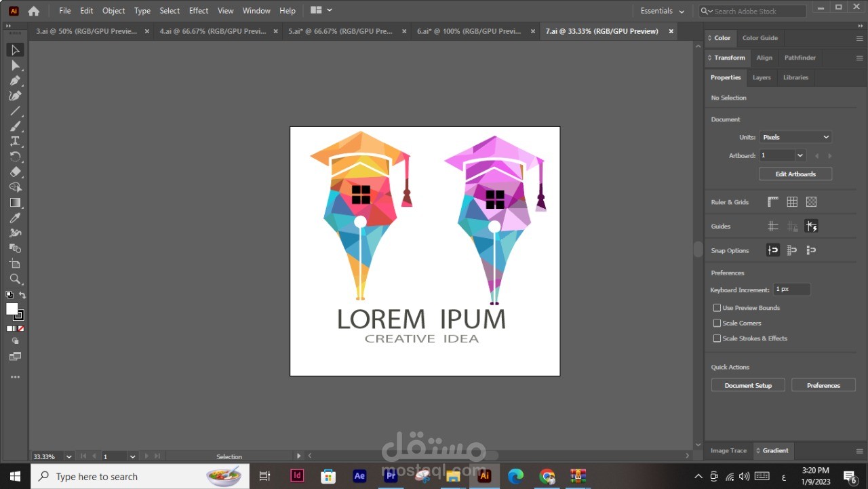Screen dimensions: 868x489
Task: Open artboard navigation dropdown in status bar
Action: (133, 456)
